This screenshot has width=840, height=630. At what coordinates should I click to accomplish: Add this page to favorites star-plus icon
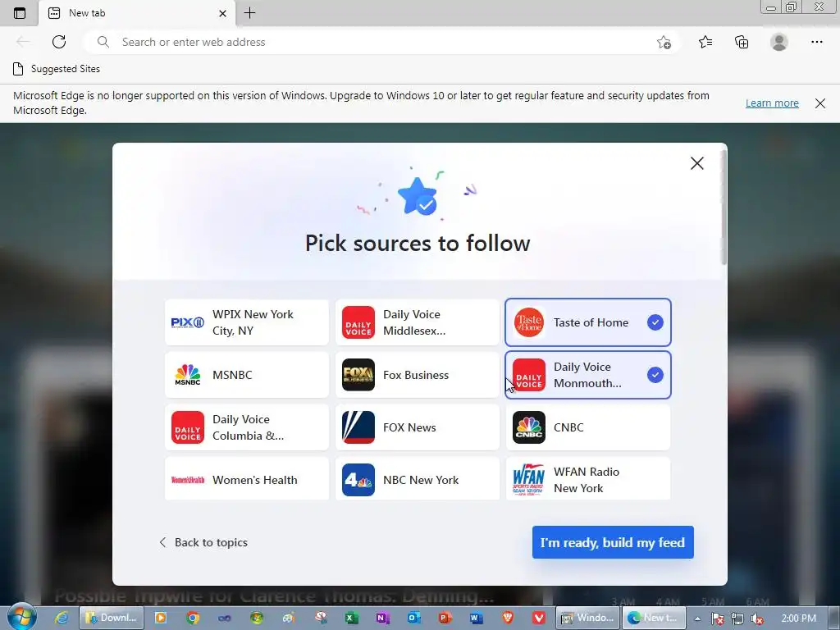[664, 43]
